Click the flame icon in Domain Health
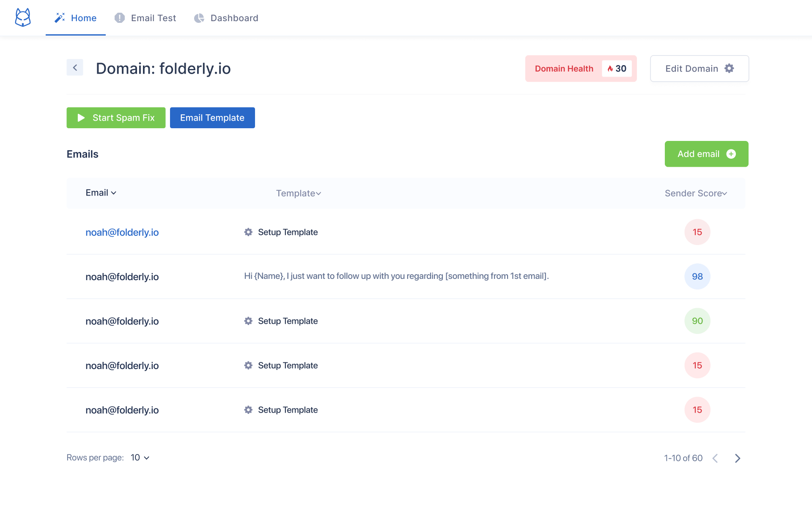 610,69
